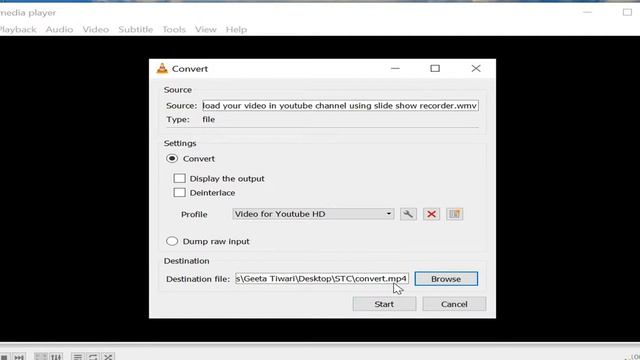
Task: Select the Convert radio button
Action: (172, 158)
